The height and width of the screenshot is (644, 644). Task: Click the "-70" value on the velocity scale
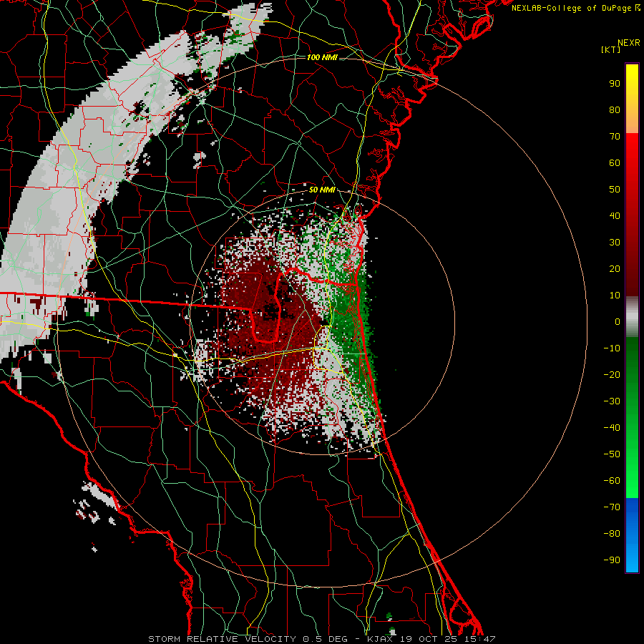[612, 507]
